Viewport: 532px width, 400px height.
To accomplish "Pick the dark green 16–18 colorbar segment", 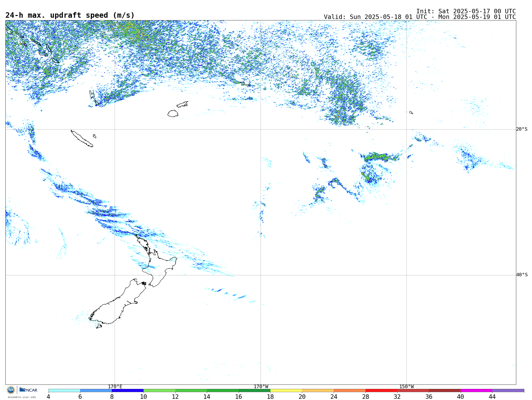I will point(254,391).
